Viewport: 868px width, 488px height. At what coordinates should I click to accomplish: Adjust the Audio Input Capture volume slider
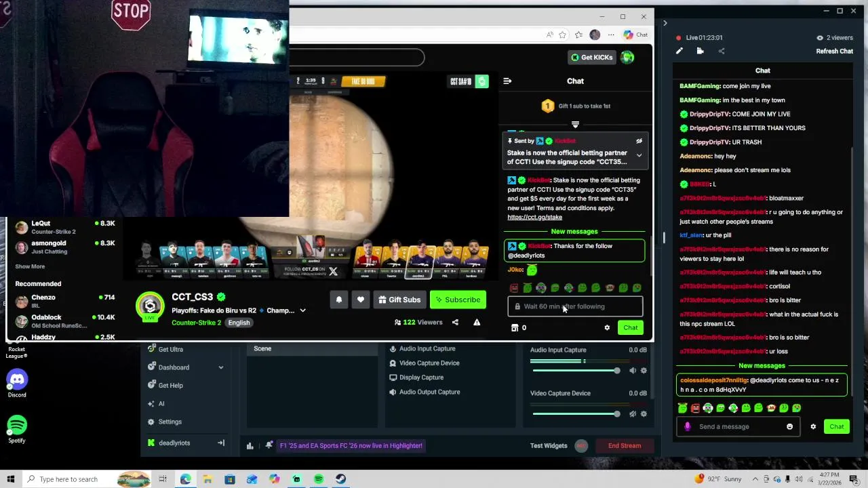click(x=576, y=371)
